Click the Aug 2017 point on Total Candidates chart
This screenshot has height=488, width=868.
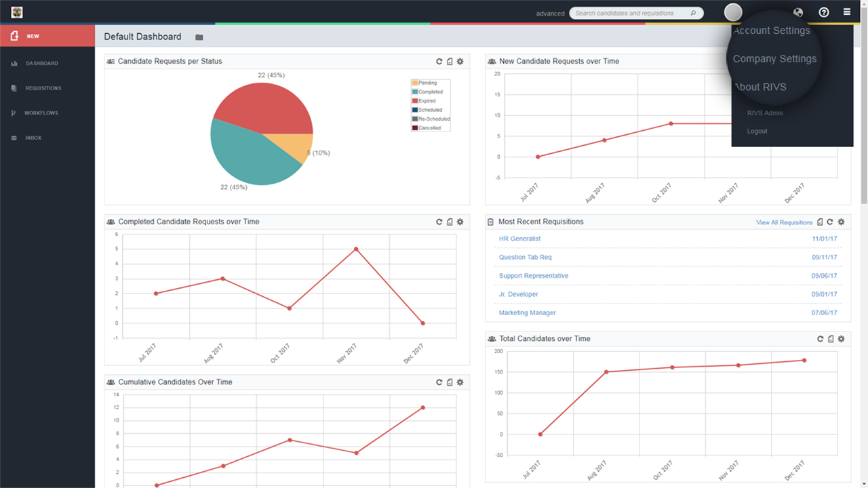(x=606, y=372)
